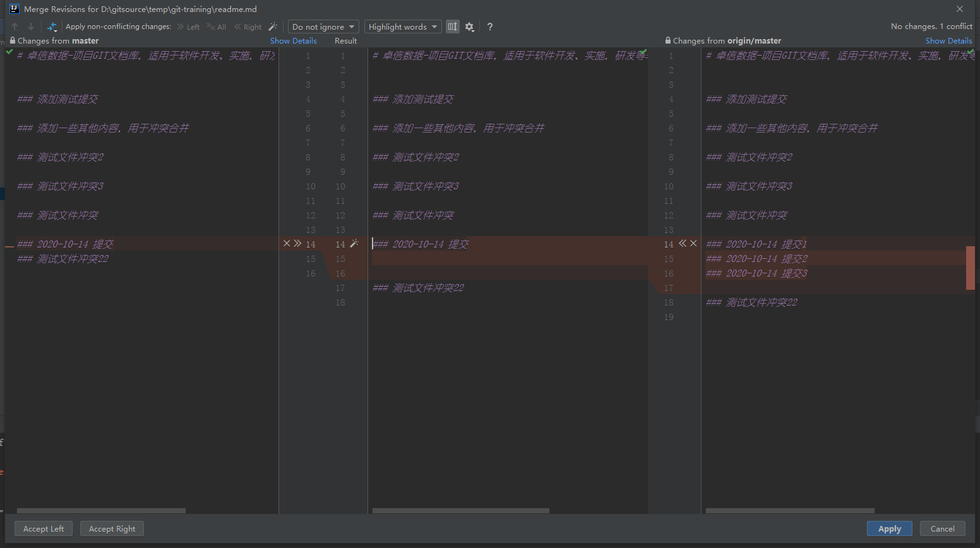Screen dimensions: 980x548
Task: Open diff settings gear menu
Action: 469,27
